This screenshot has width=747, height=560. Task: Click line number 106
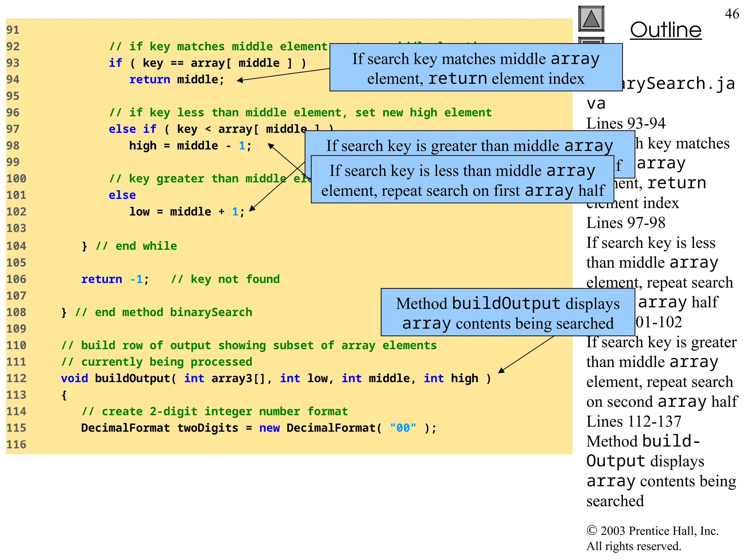(x=16, y=279)
